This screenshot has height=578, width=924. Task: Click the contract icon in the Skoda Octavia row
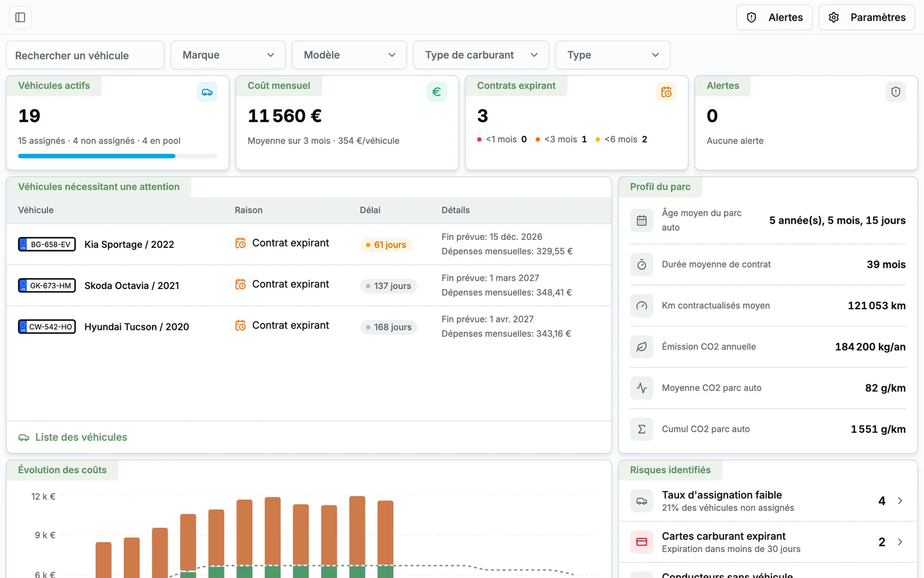(x=241, y=284)
